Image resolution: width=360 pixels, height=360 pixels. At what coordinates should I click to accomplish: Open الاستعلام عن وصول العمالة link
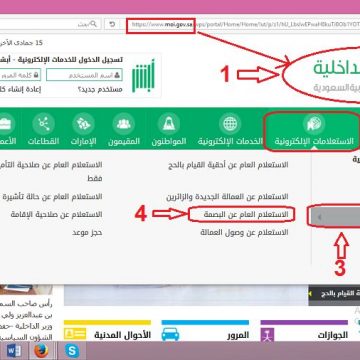(x=244, y=232)
